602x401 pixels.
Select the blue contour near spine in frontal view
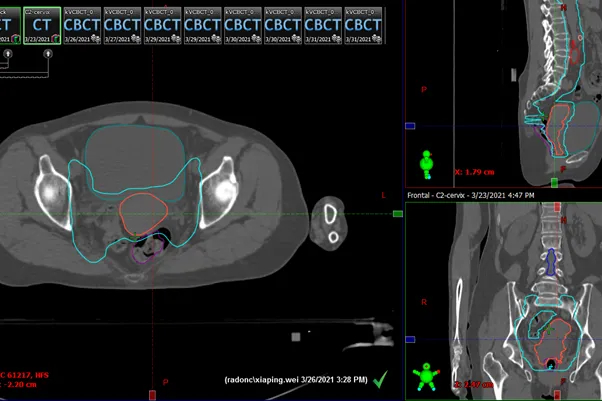[x=551, y=262]
